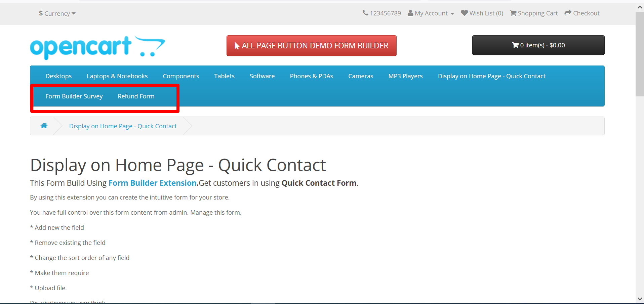Open the Form Builder Survey menu item
Screen dimensions: 644x304
point(74,96)
